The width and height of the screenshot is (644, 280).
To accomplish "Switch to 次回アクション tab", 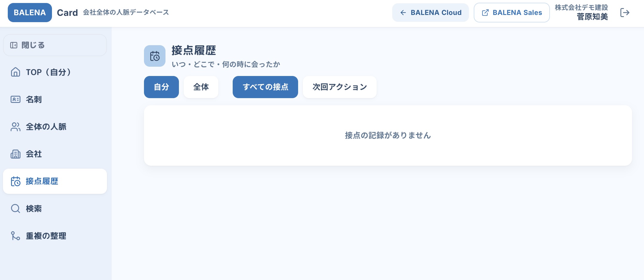I will [x=340, y=87].
